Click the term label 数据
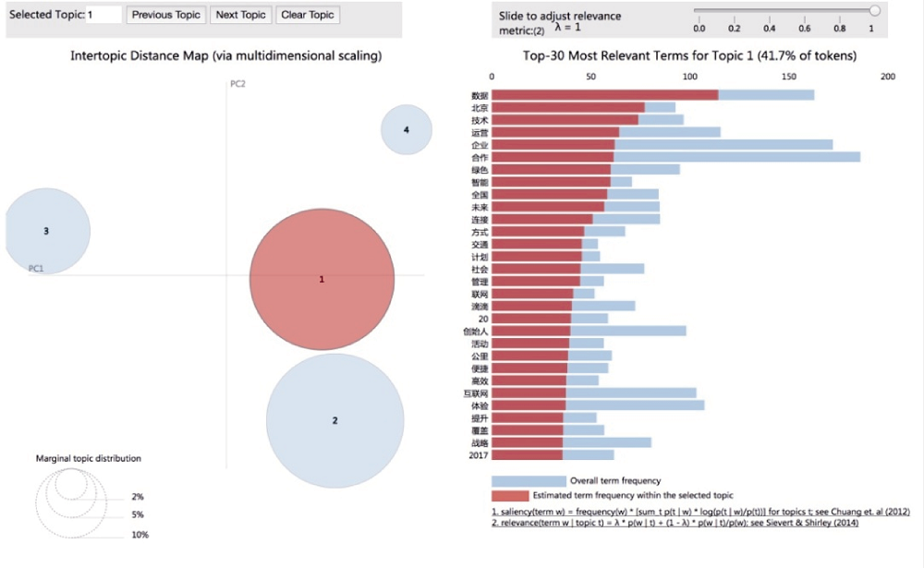 [479, 95]
